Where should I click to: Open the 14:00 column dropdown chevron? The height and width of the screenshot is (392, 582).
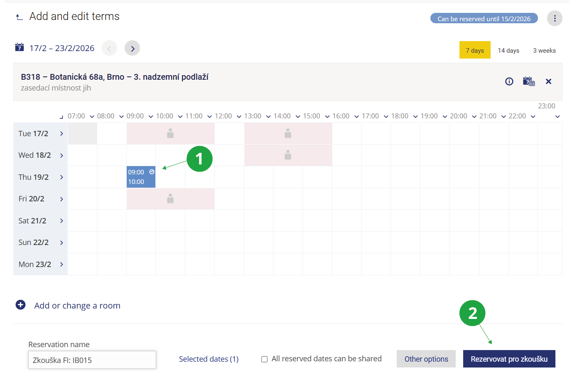pyautogui.click(x=298, y=117)
